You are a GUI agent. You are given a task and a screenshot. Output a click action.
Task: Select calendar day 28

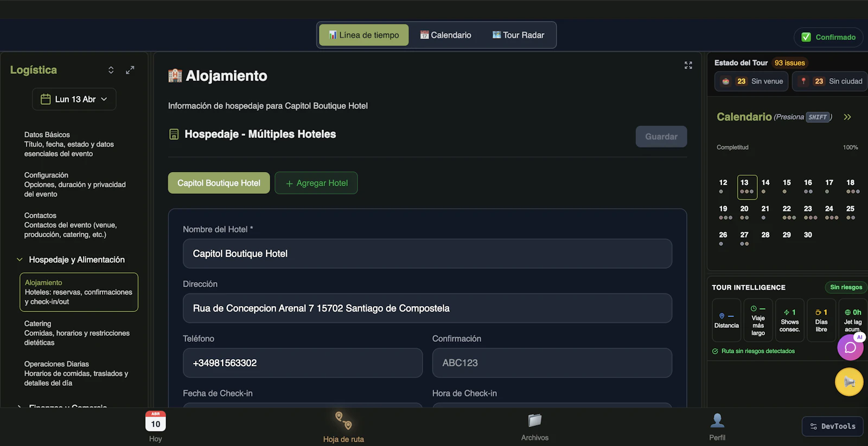[765, 235]
